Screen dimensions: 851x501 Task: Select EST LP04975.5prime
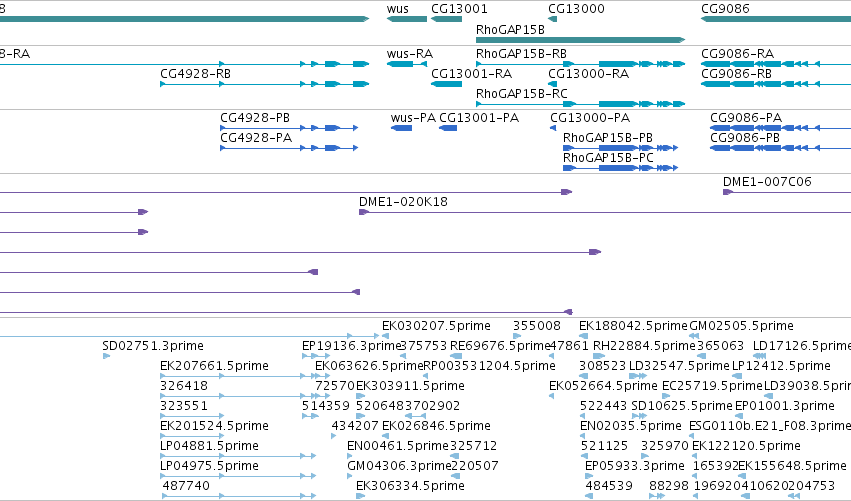209,466
